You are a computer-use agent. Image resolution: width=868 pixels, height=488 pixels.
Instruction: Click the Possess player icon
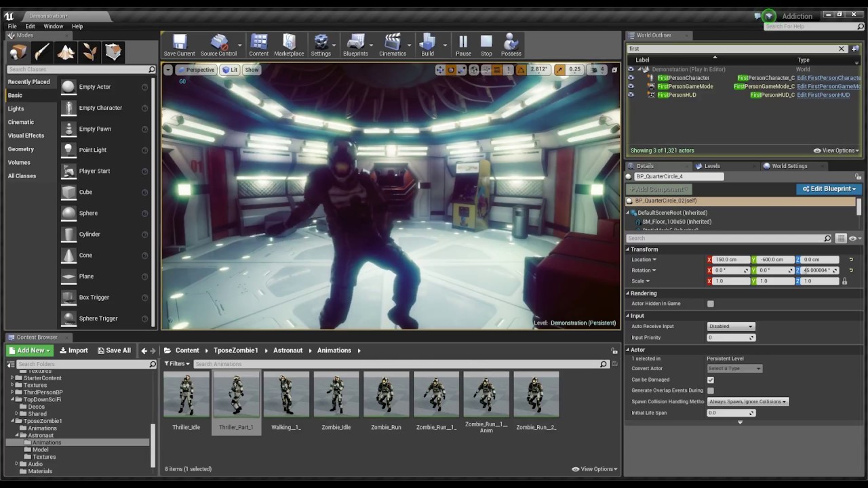[x=511, y=45]
